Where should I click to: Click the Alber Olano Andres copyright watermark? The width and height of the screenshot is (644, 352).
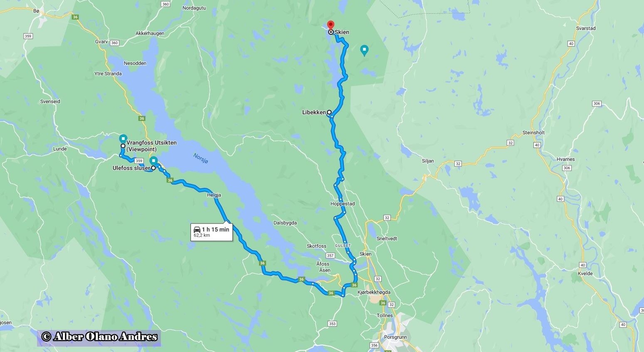pyautogui.click(x=99, y=337)
